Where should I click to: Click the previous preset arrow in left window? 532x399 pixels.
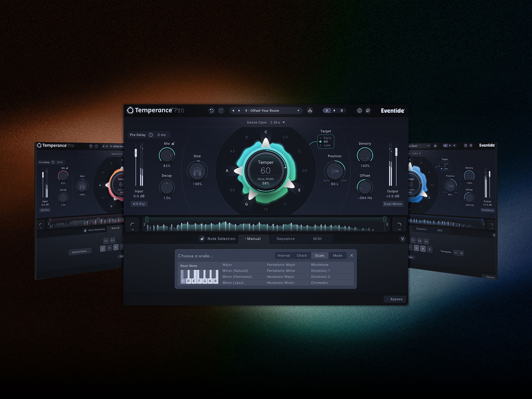pos(104,146)
